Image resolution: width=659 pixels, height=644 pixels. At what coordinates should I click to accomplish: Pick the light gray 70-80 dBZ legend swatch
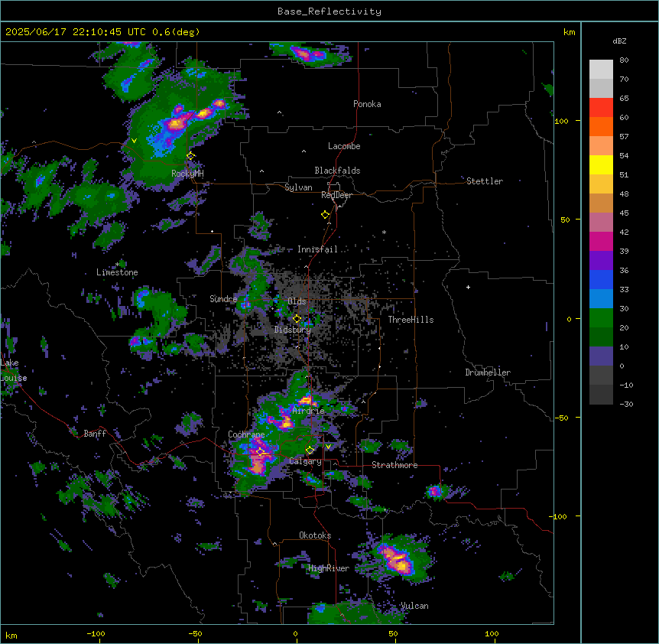click(601, 70)
